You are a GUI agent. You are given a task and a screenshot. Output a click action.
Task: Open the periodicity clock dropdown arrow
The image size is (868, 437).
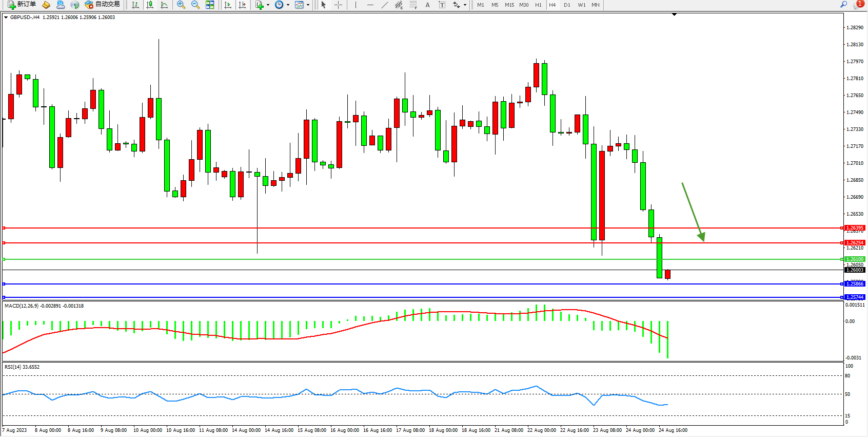coord(288,5)
